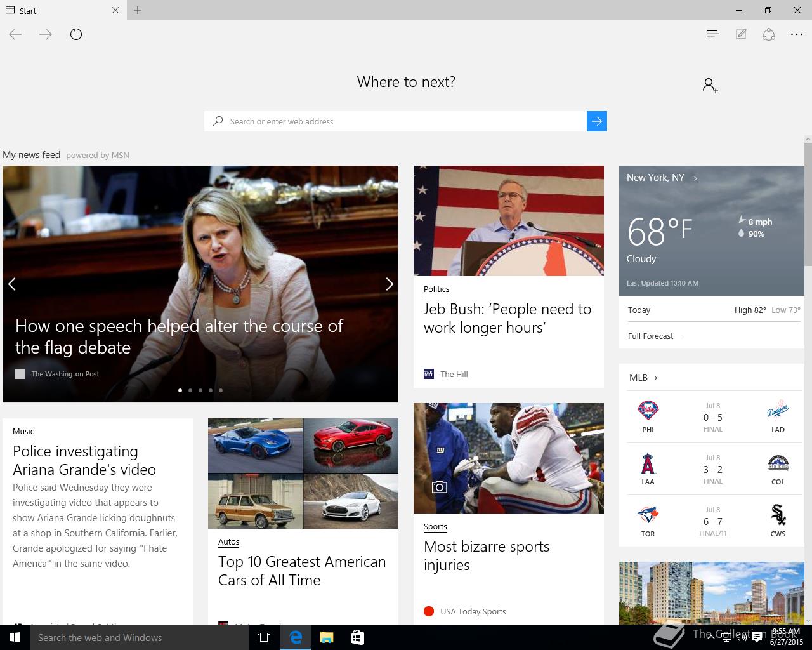Make a web note with pen icon
Screen dimensions: 812x650
tap(741, 34)
